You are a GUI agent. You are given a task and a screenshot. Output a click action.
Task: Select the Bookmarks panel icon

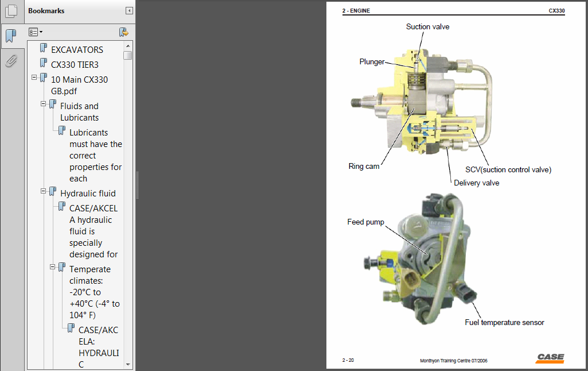pos(11,36)
